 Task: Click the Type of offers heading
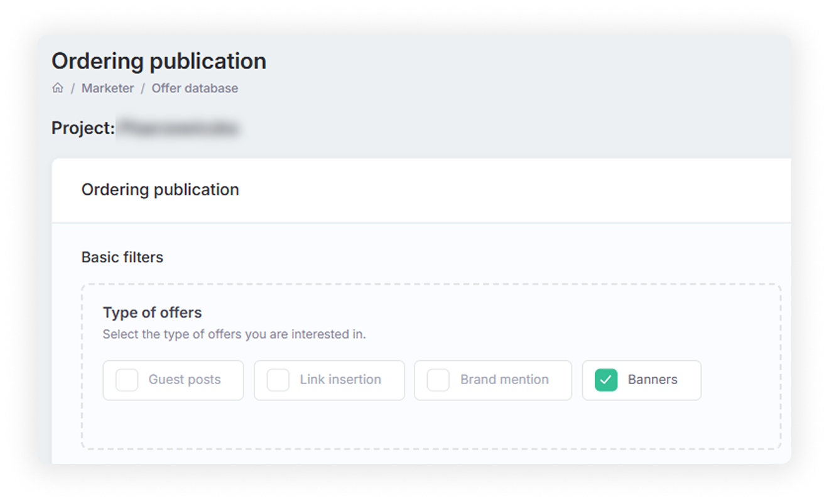(x=153, y=313)
